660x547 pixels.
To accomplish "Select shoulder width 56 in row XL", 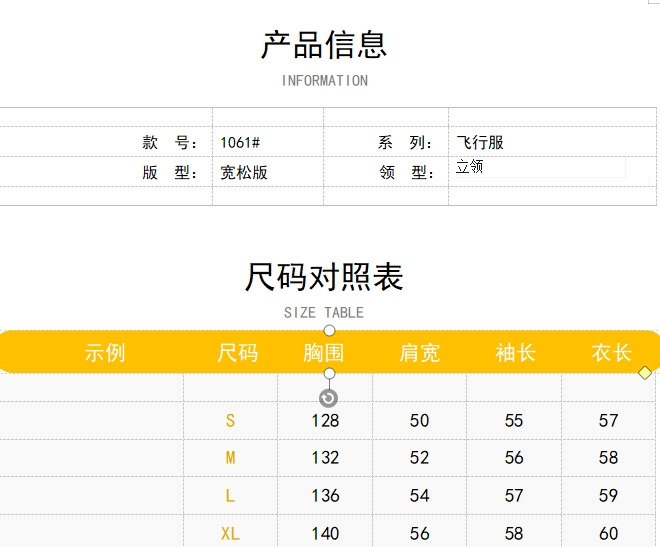I will 420,534.
